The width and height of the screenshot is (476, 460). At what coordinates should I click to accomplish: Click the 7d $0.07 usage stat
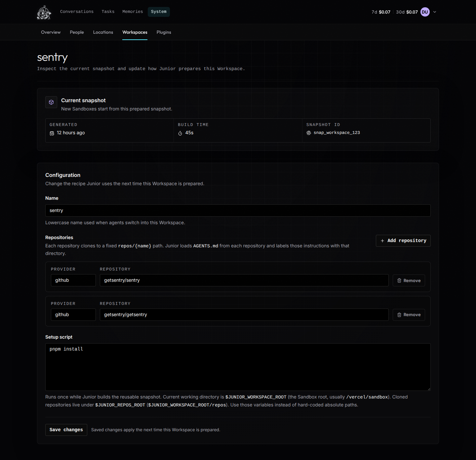[x=381, y=12]
